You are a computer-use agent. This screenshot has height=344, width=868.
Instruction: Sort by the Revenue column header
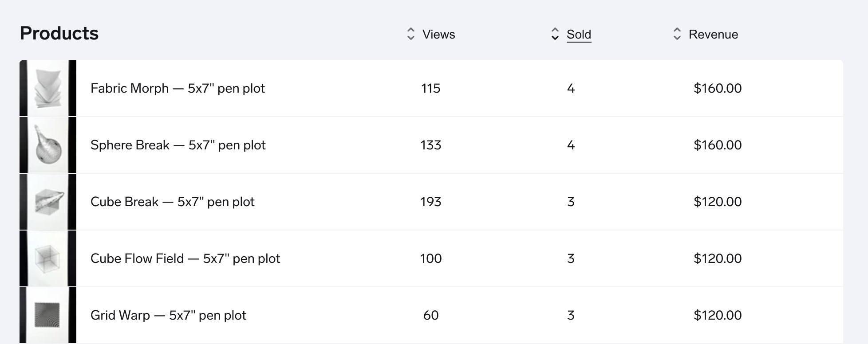coord(713,35)
